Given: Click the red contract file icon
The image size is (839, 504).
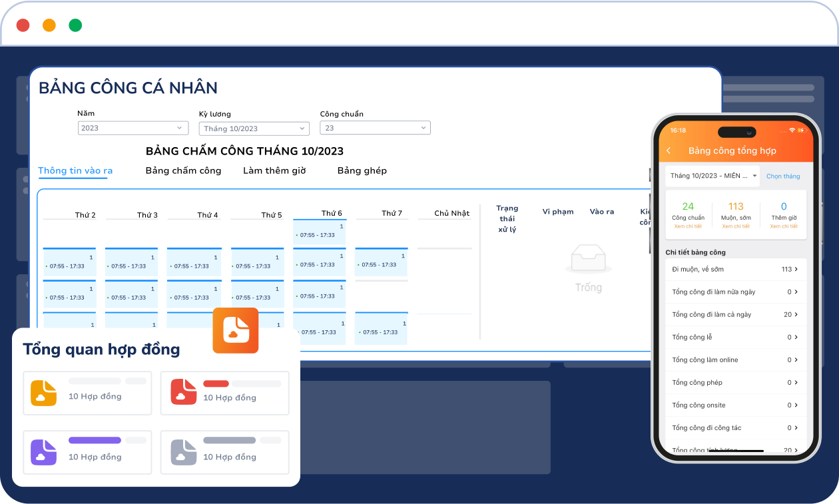Looking at the screenshot, I should (184, 391).
